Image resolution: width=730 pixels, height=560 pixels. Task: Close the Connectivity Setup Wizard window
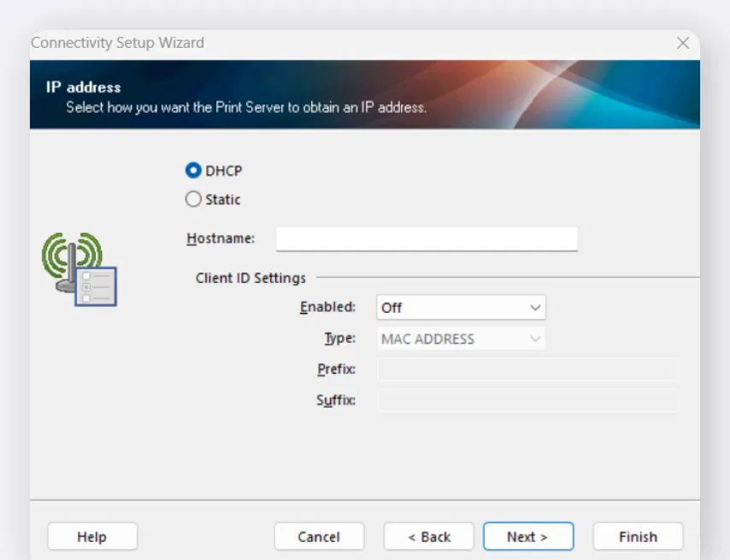tap(683, 43)
